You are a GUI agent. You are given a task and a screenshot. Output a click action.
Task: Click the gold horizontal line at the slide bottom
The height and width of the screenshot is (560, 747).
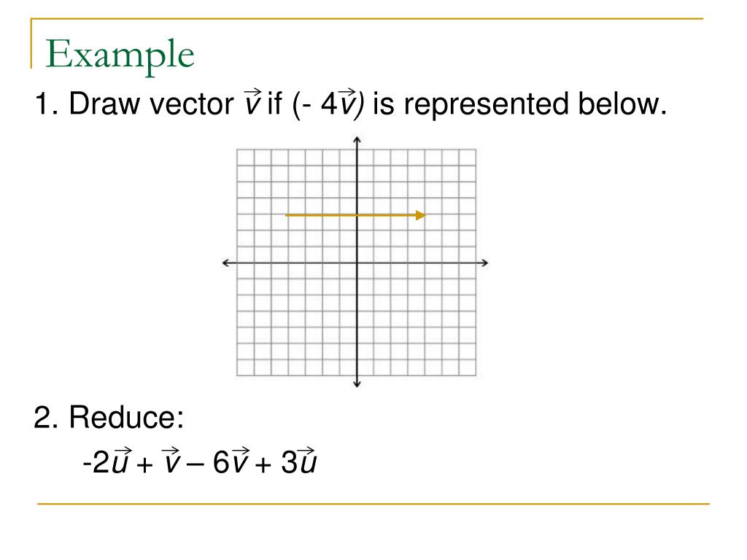[373, 503]
